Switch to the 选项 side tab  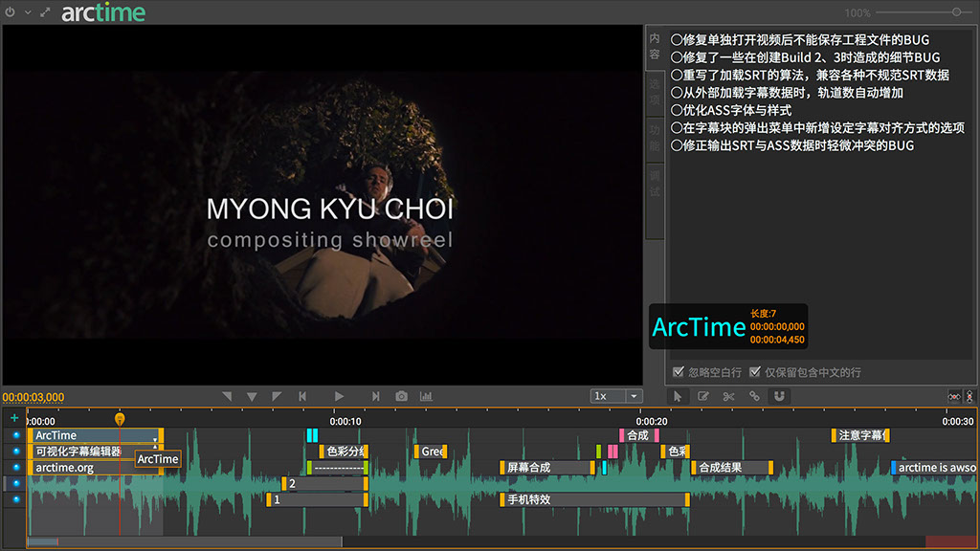tap(655, 93)
